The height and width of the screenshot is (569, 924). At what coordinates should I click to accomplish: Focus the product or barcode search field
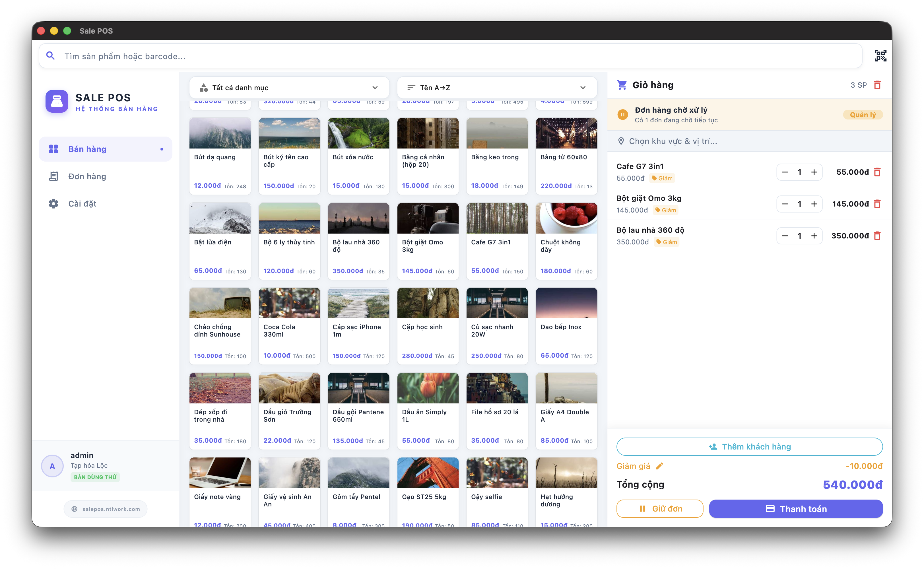coord(451,56)
